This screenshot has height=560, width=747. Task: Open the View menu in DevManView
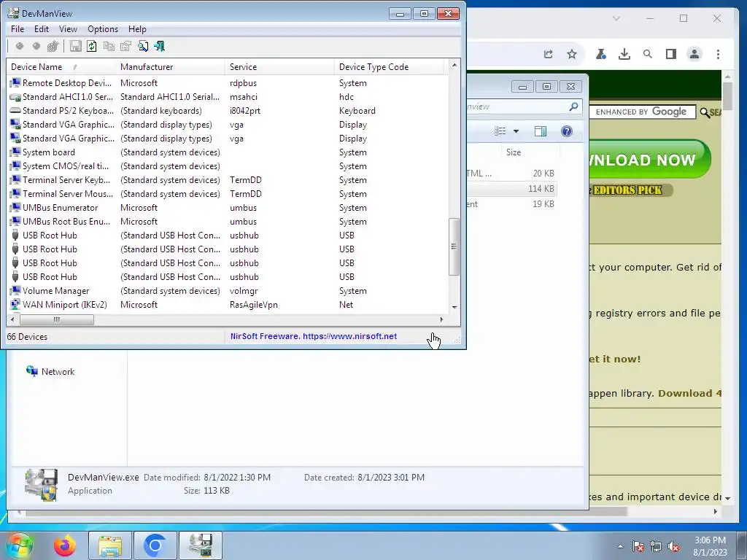[68, 29]
